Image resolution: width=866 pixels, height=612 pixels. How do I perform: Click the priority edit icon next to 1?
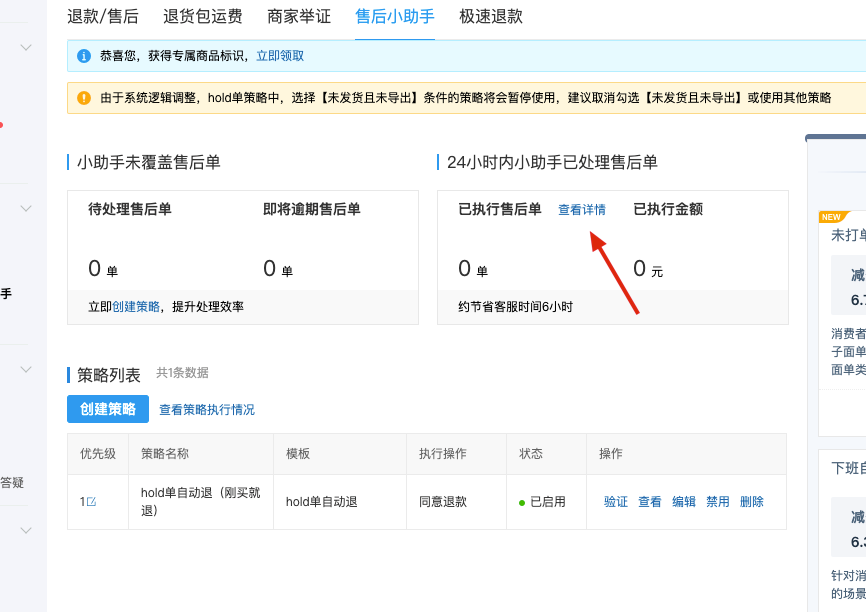click(92, 502)
